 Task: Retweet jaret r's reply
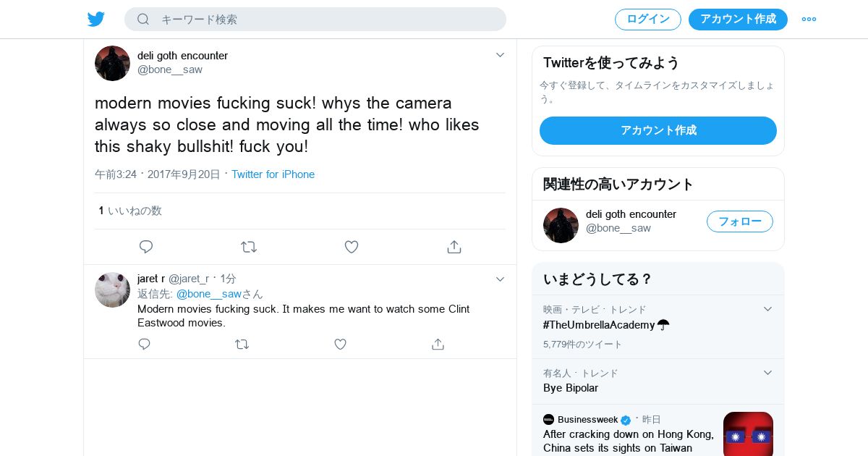point(242,344)
